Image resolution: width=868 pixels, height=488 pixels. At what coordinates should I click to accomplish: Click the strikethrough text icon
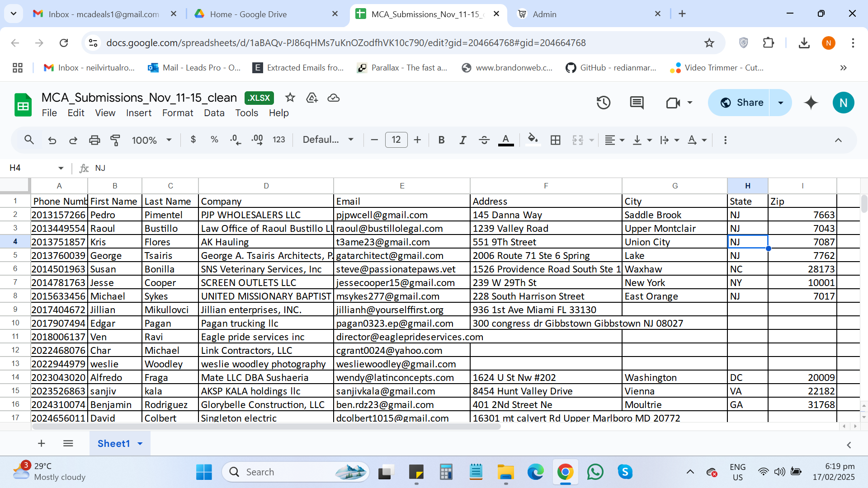[484, 140]
